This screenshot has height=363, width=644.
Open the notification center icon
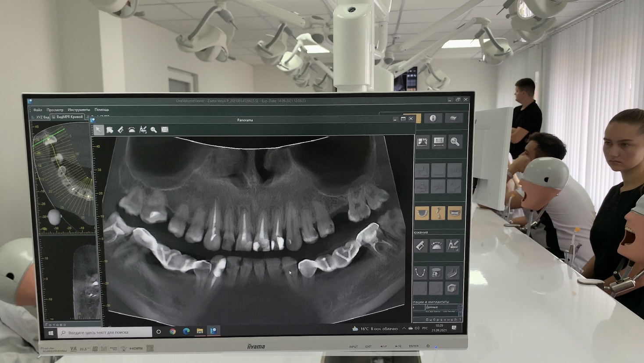454,327
